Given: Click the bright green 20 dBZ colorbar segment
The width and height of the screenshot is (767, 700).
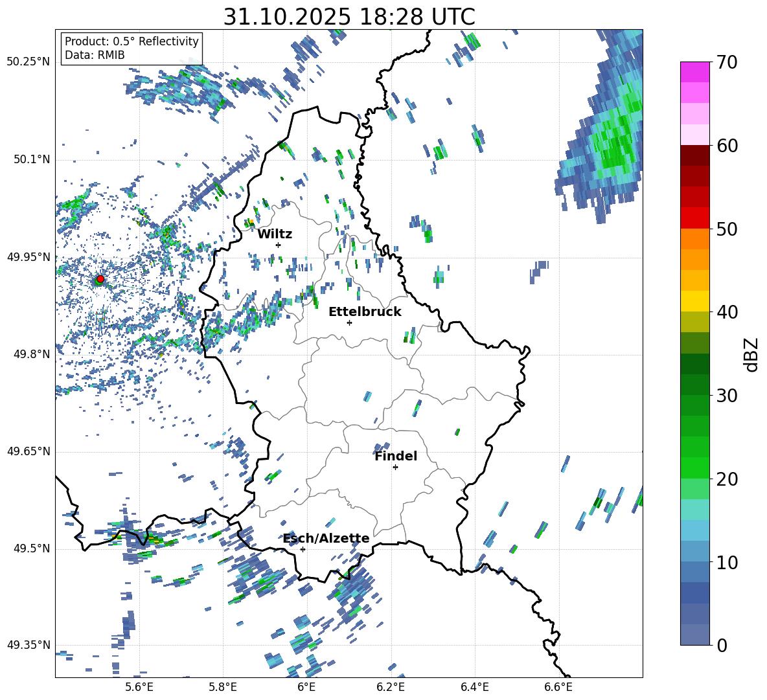Looking at the screenshot, I should coord(694,468).
